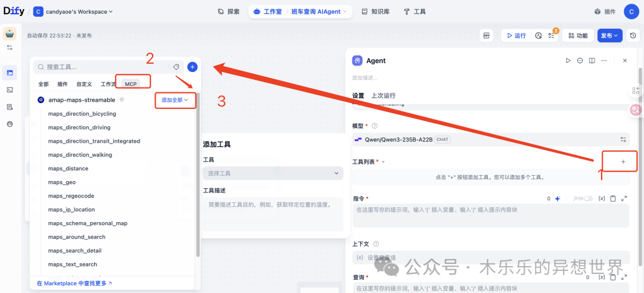Insert a variable via 查询 {x} icon

(x=602, y=278)
